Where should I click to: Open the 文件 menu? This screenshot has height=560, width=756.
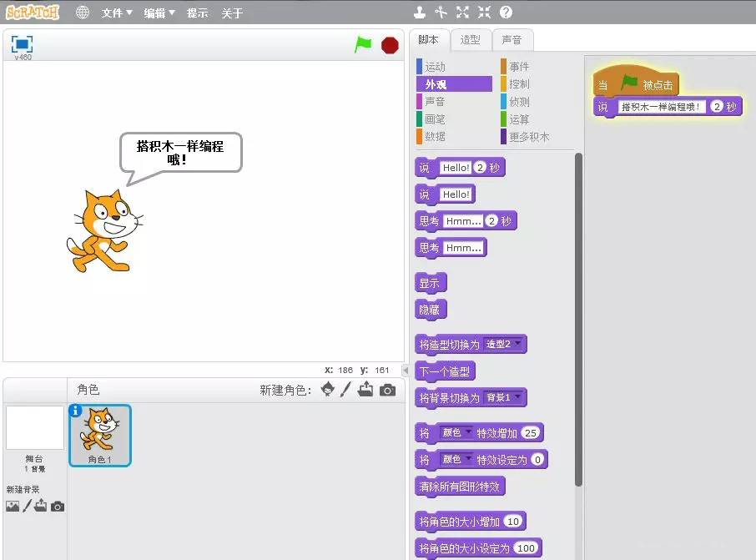tap(117, 13)
